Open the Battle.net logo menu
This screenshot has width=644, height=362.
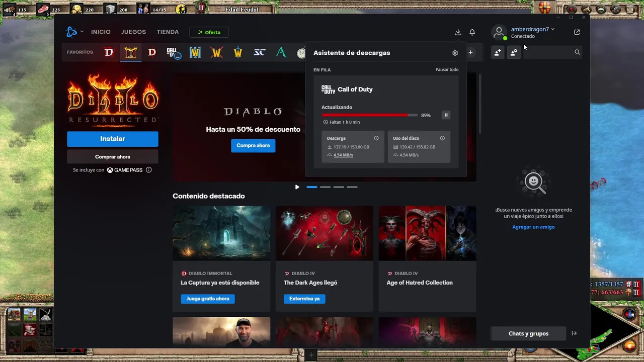pyautogui.click(x=71, y=32)
